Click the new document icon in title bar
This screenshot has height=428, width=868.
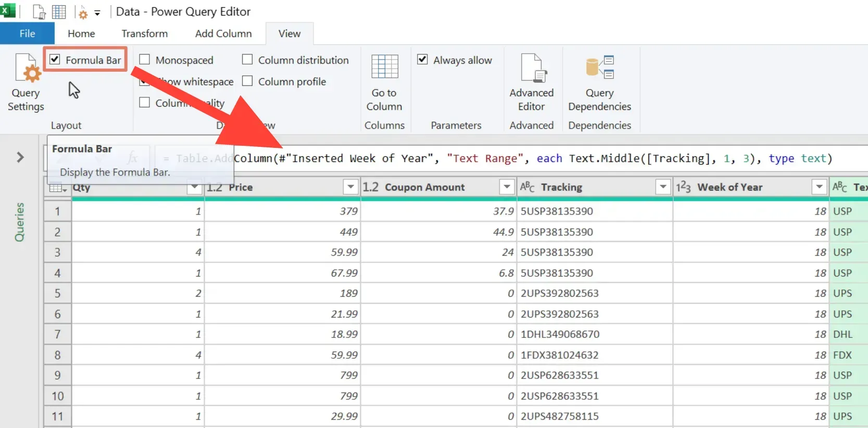pyautogui.click(x=40, y=11)
